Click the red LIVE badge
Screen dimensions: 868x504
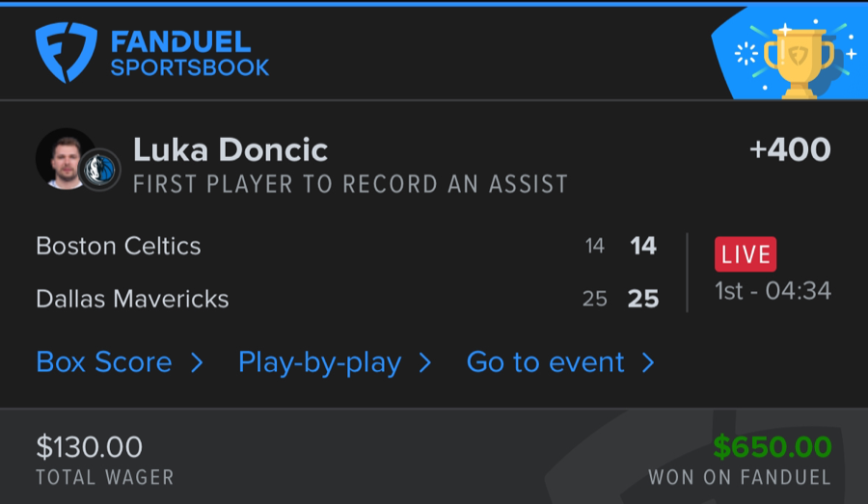[x=746, y=254]
